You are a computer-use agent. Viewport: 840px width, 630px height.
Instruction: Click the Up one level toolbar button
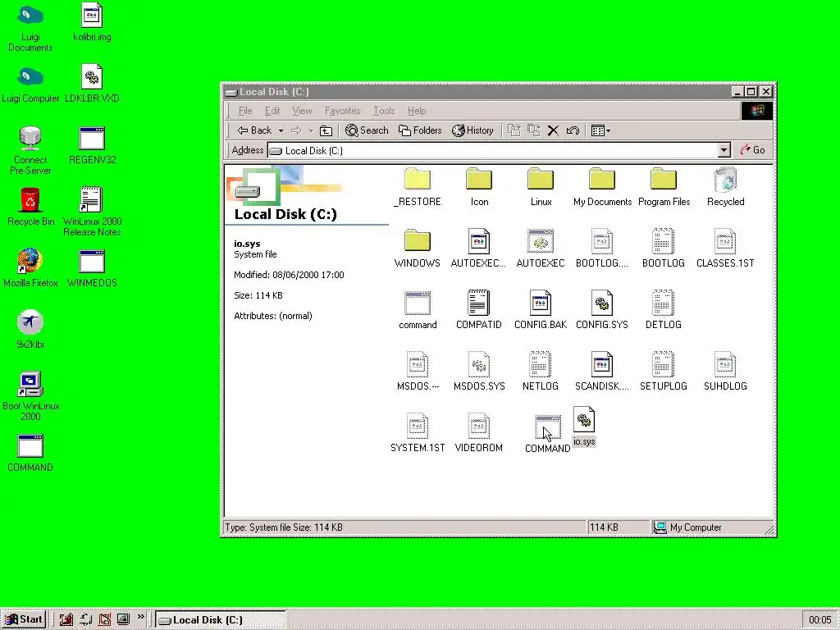pos(326,130)
